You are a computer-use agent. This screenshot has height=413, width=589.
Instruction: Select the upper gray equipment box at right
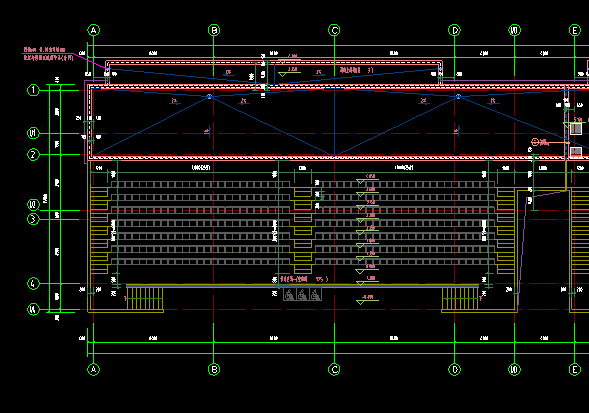tap(576, 129)
